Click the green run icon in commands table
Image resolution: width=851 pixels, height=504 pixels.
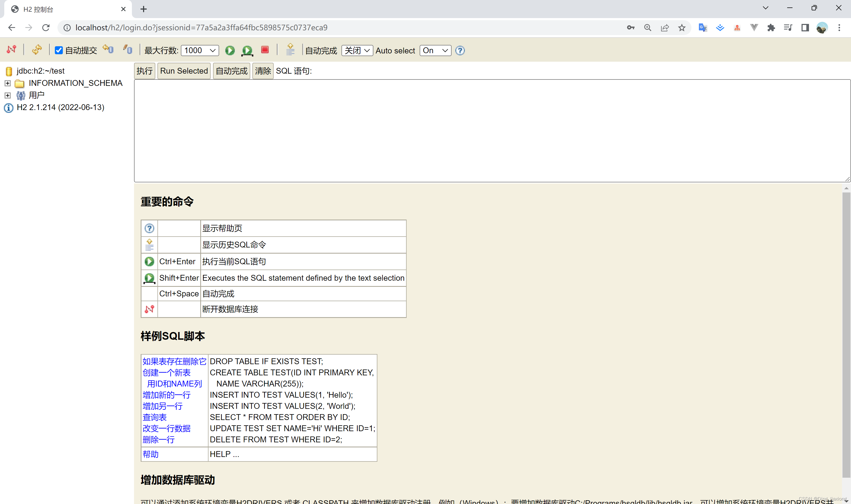click(x=149, y=261)
